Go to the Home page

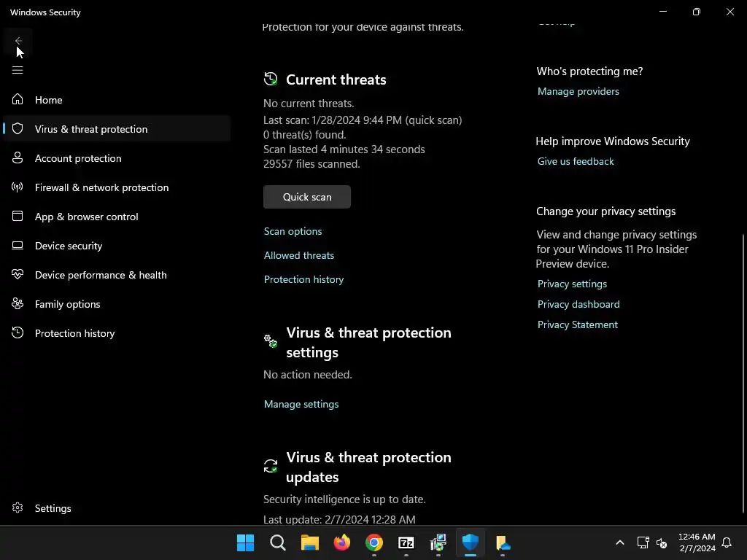(117, 99)
